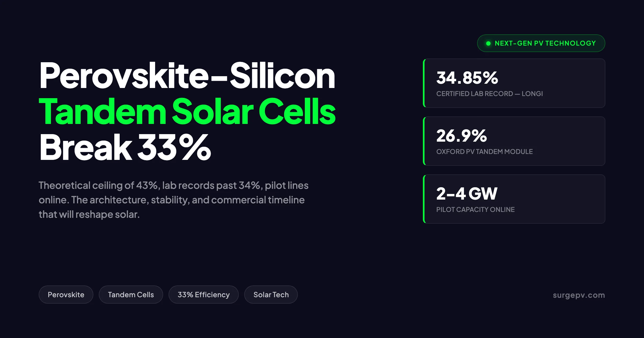Click the 2–4 GW stat value
The width and height of the screenshot is (644, 338).
coord(467,193)
